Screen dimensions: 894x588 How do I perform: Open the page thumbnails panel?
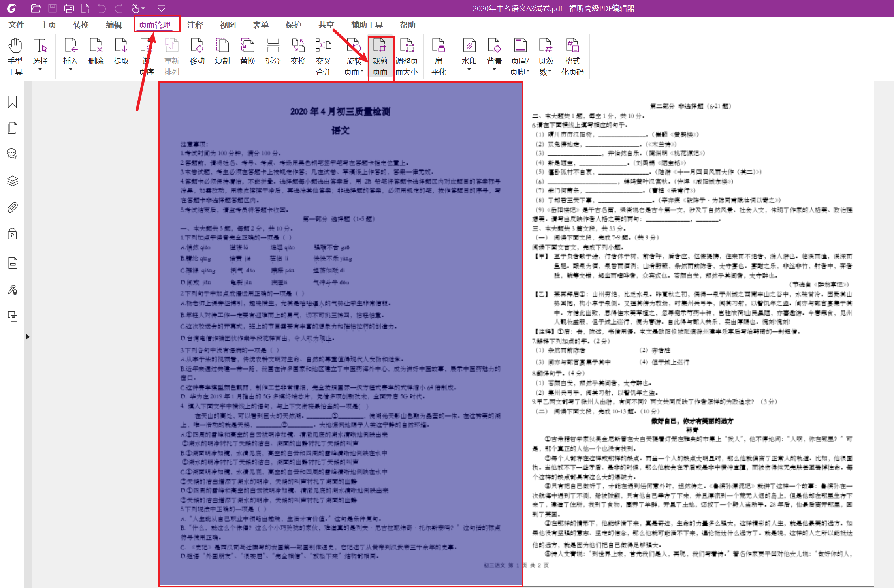(13, 128)
